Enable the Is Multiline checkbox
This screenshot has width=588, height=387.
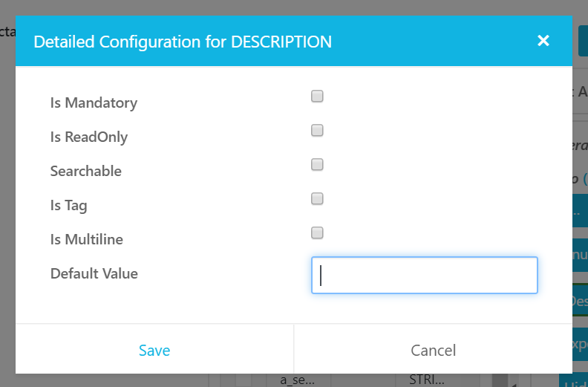(317, 232)
